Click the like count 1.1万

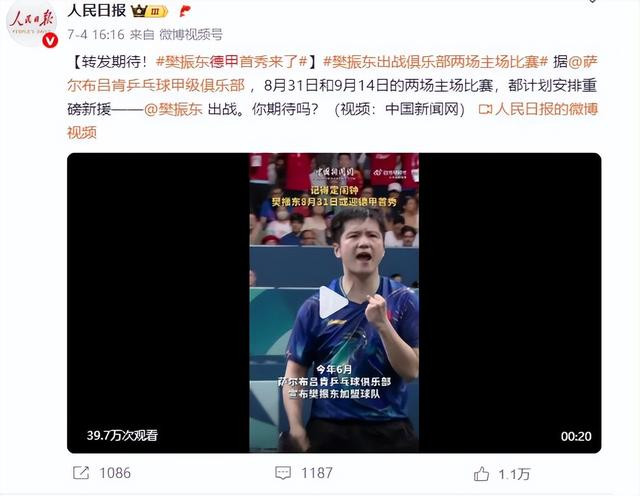tap(514, 474)
